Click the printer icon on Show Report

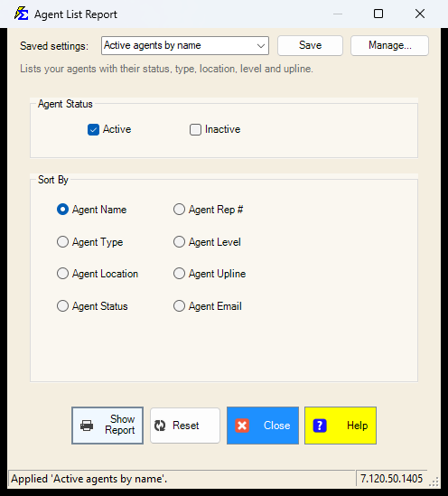[87, 426]
